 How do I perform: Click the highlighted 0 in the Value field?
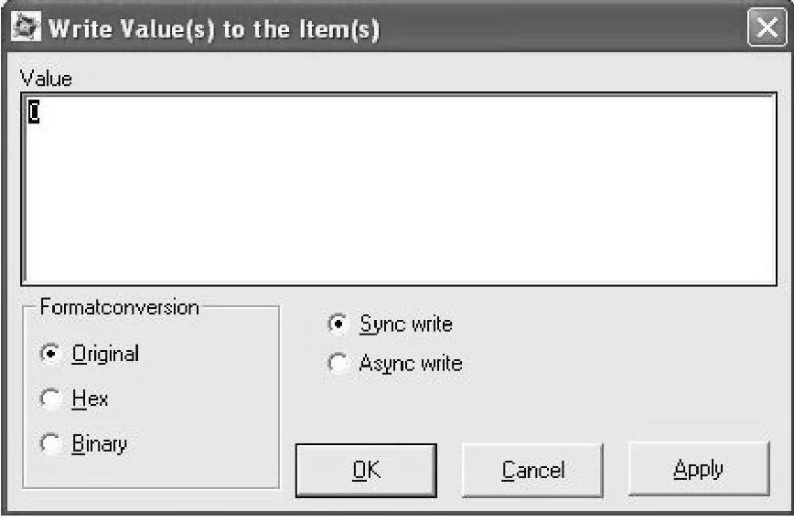tap(34, 112)
